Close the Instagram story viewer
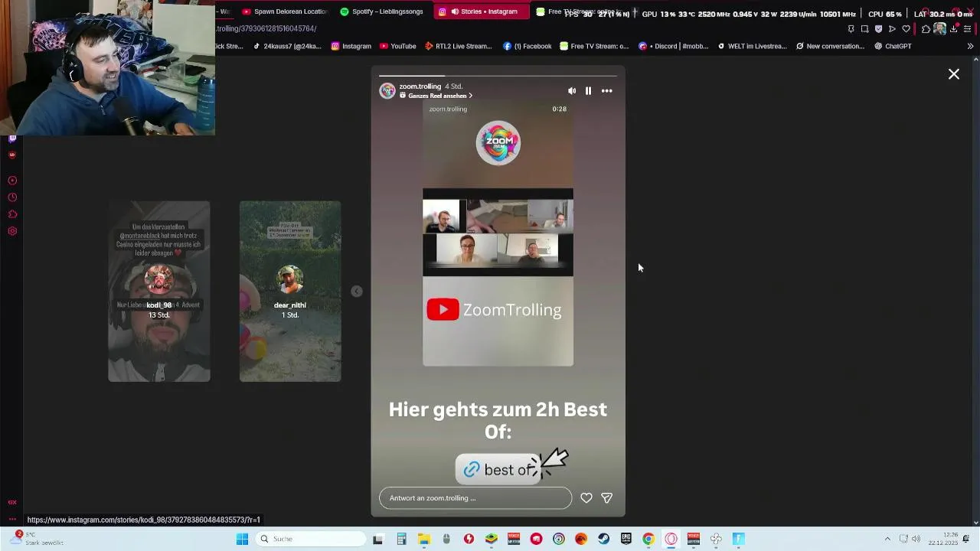 tap(954, 74)
